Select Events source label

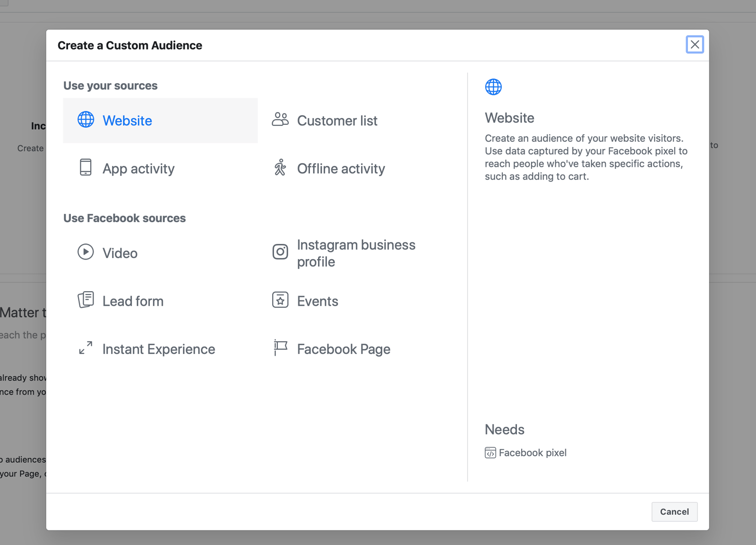318,301
